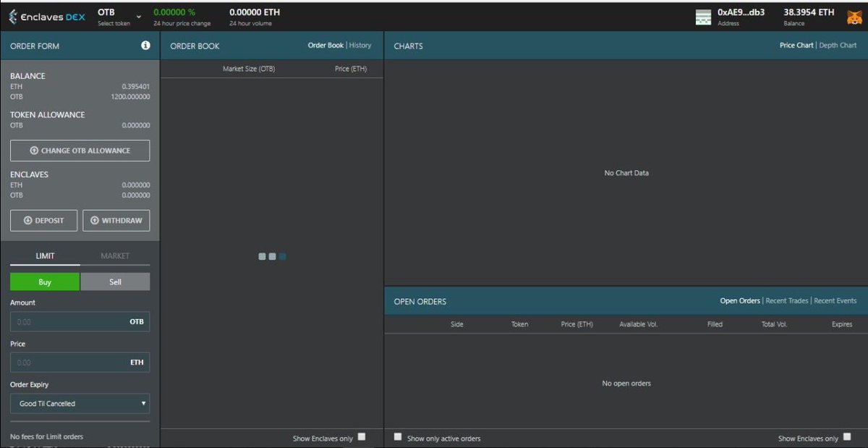Image resolution: width=868 pixels, height=448 pixels.
Task: Click the Side column header
Action: 457,324
